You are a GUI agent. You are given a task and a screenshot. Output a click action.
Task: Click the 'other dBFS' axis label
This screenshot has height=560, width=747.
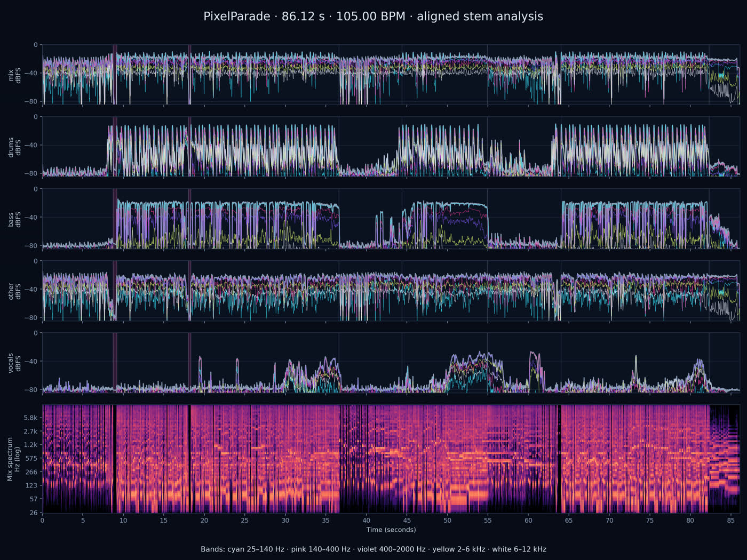[14, 291]
